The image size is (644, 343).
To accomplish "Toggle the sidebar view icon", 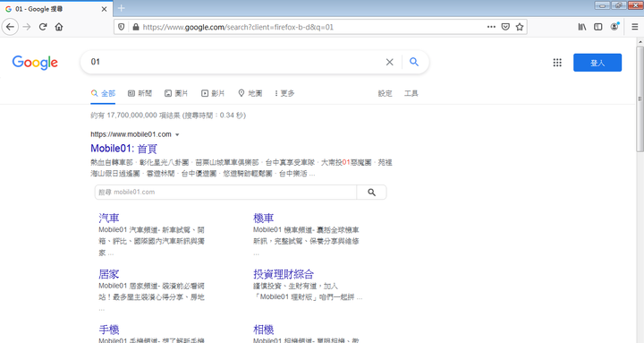I will click(x=598, y=27).
